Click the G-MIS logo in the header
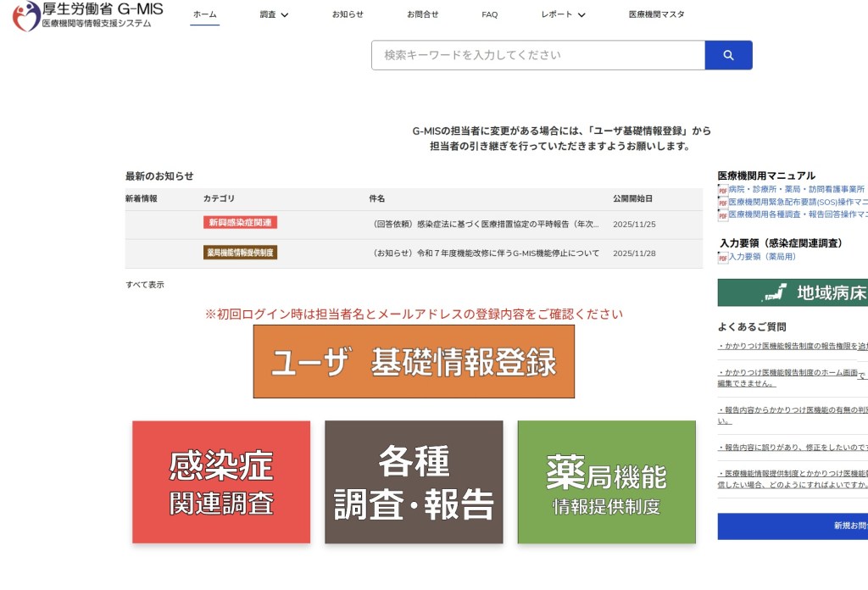This screenshot has height=590, width=868. coord(88,15)
